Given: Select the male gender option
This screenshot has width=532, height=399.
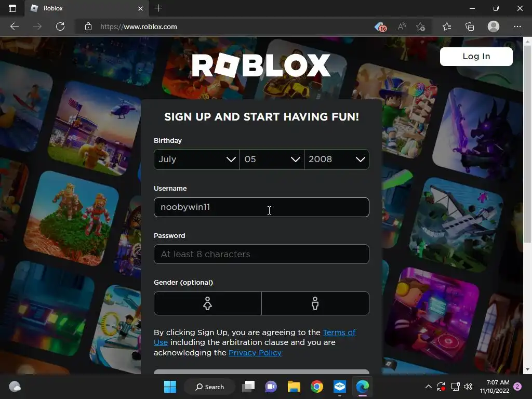Looking at the screenshot, I should [315, 303].
